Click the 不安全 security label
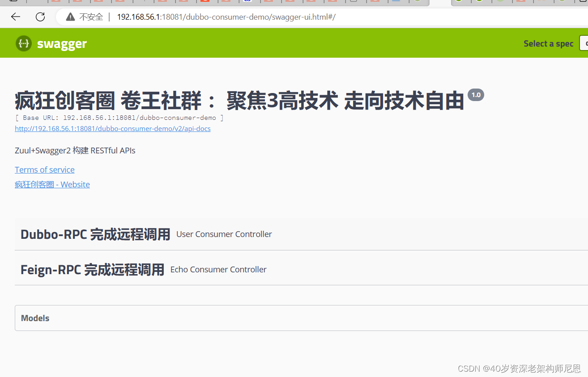The image size is (588, 377). 91,17
